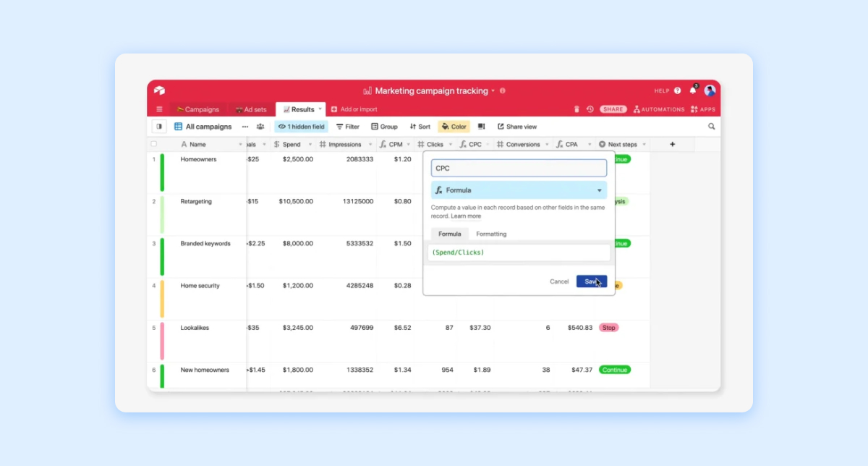Click the Stop tag in Lookalikes row
The image size is (868, 466).
609,328
